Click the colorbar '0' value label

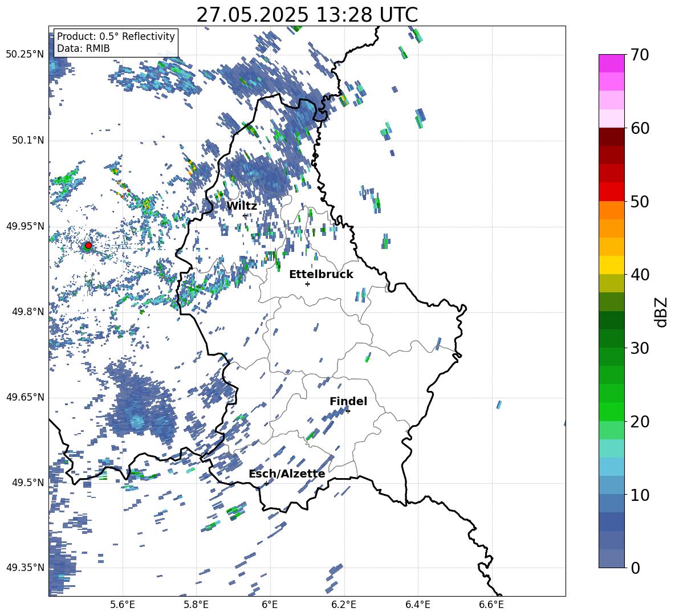(x=635, y=568)
